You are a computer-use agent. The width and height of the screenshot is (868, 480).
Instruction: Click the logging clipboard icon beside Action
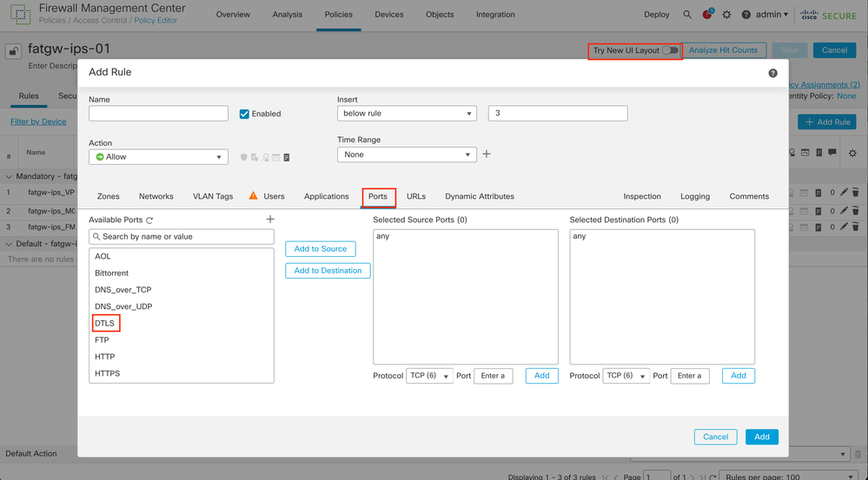[x=287, y=158]
